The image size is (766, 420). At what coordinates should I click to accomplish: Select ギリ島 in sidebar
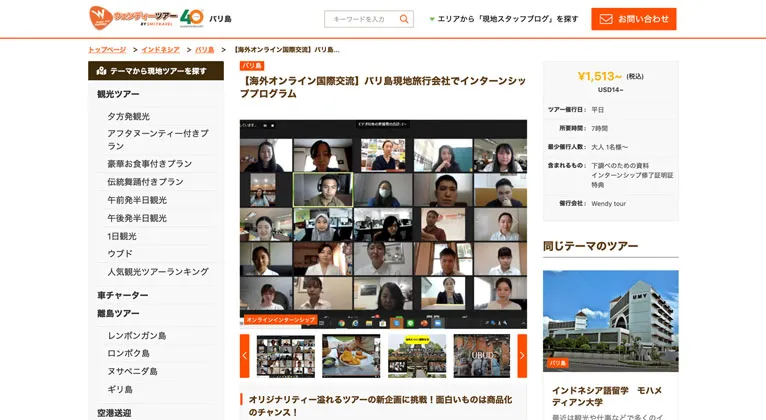coord(120,389)
